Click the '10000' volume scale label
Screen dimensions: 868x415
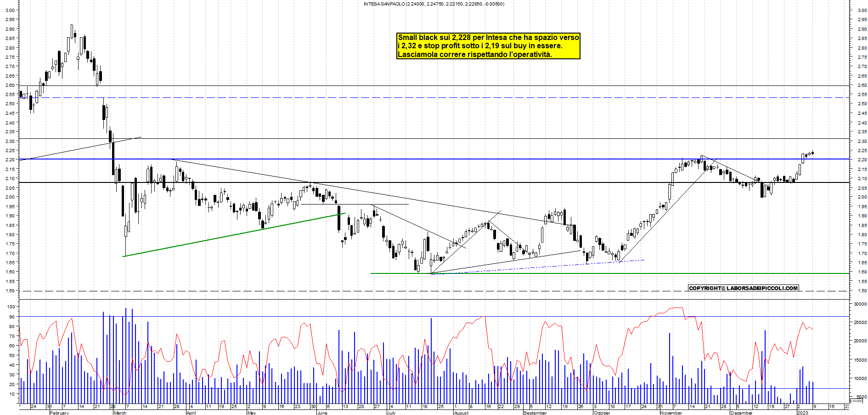(x=860, y=378)
